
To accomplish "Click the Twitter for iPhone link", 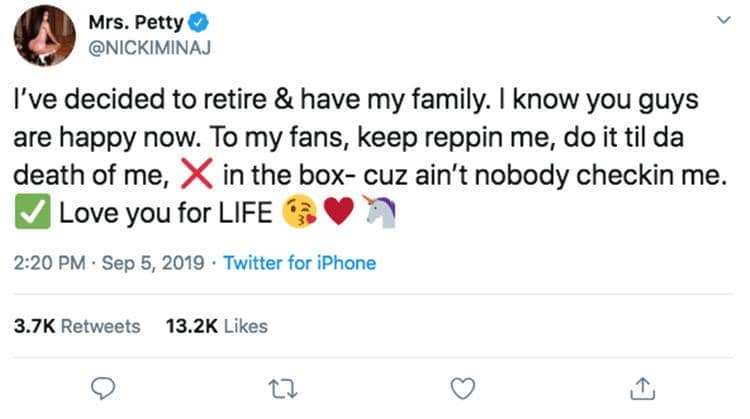I will point(299,264).
